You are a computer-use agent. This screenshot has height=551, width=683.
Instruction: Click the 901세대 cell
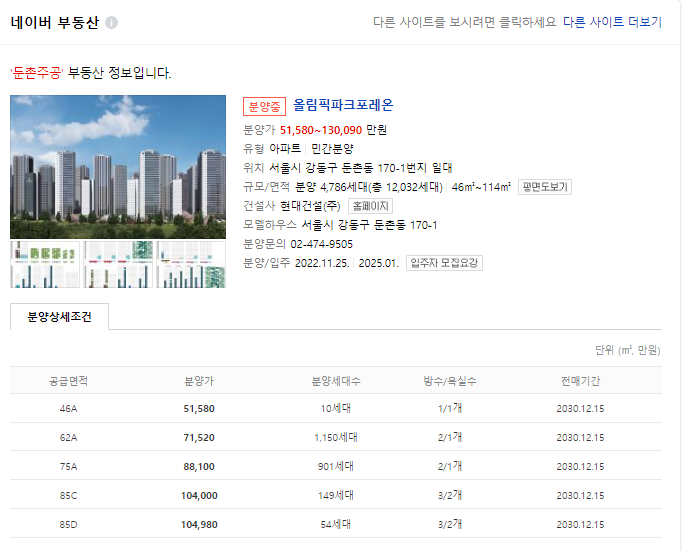336,466
